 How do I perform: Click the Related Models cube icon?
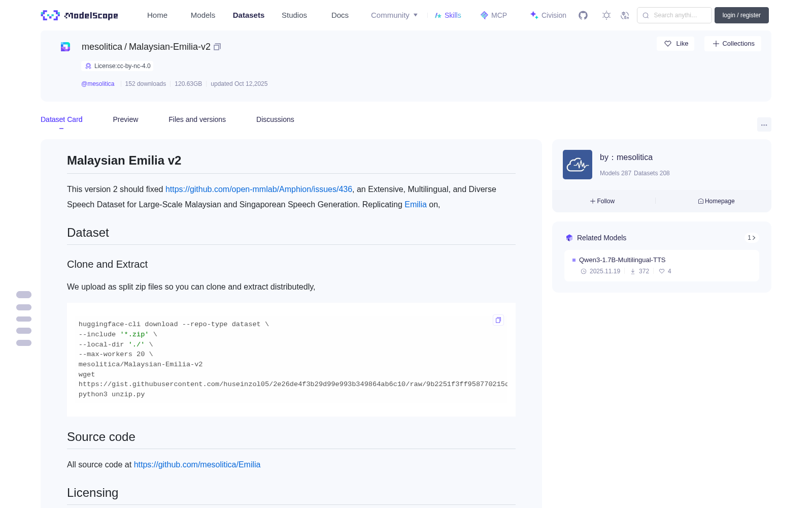[569, 238]
